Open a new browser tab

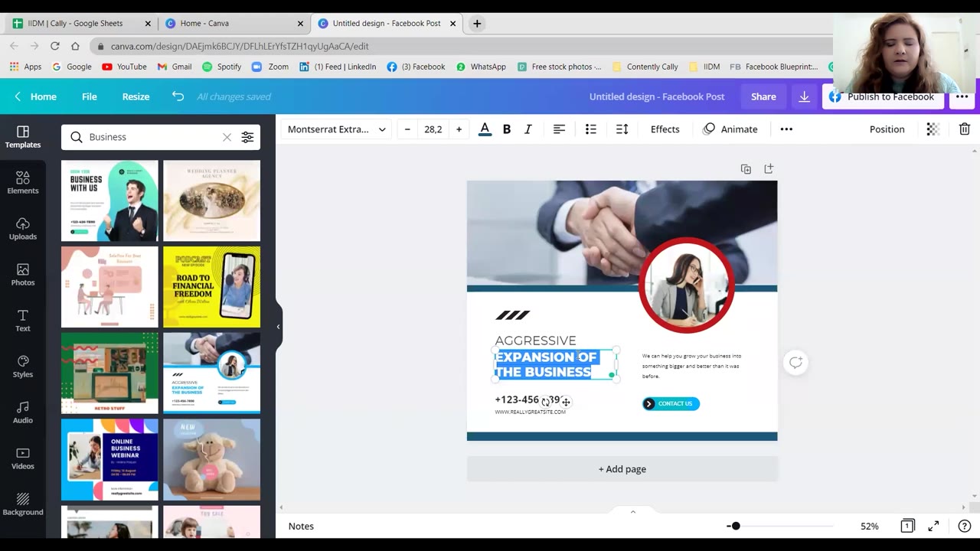coord(477,23)
